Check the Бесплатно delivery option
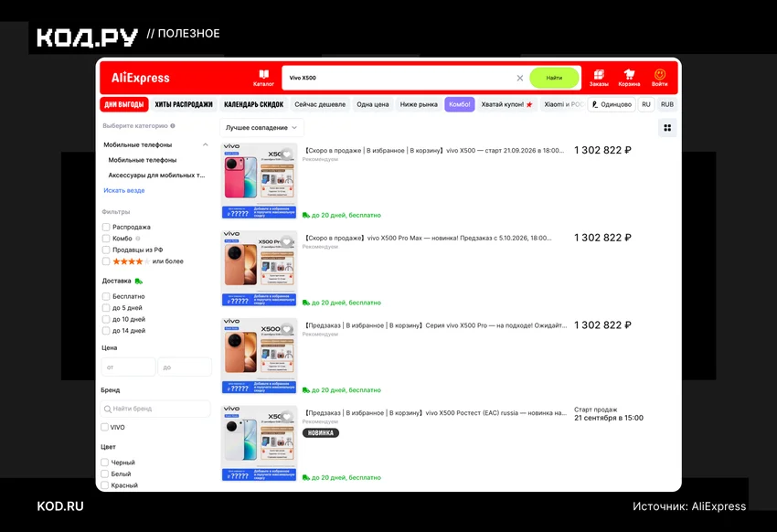 106,296
